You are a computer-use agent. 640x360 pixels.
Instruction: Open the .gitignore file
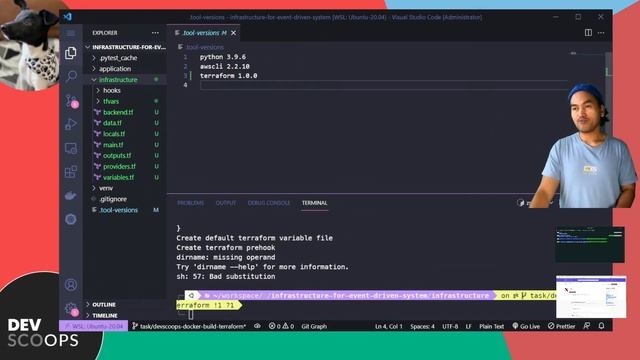coord(125,199)
